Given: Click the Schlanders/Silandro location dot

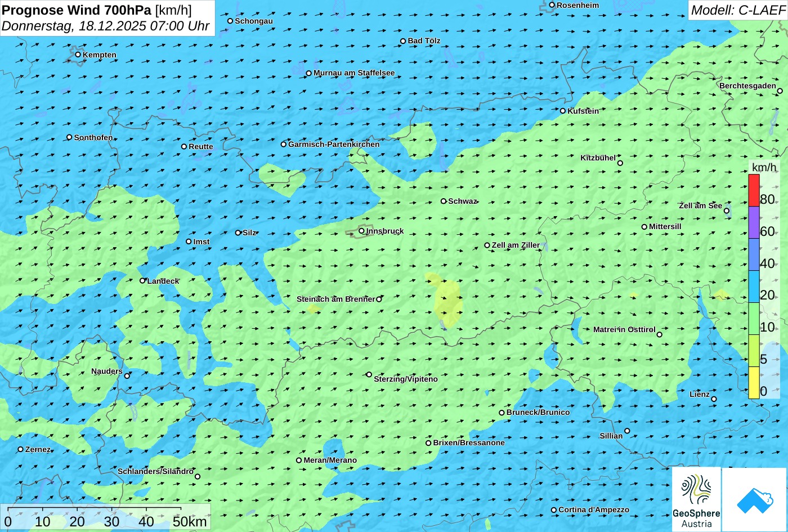Looking at the screenshot, I should [198, 477].
